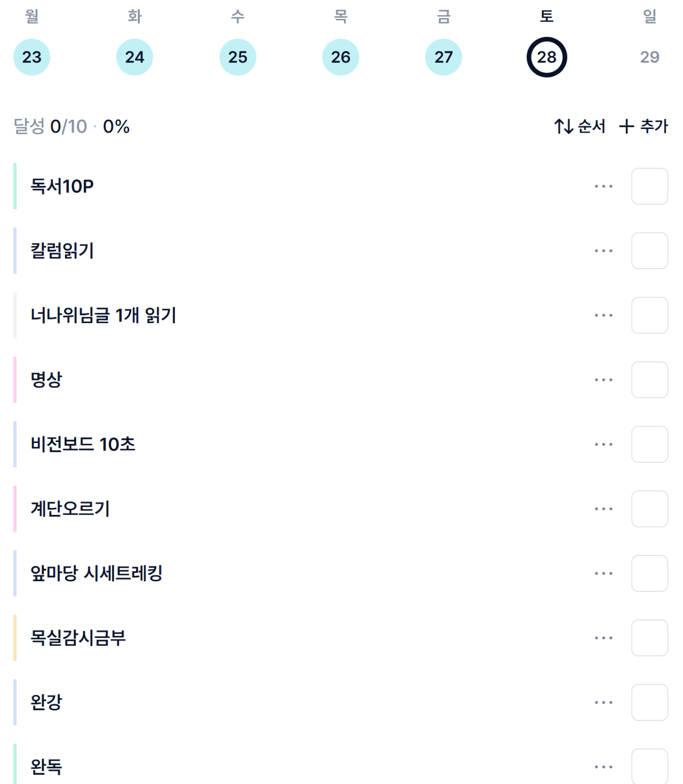Select Thursday the 26th date

[x=340, y=57]
